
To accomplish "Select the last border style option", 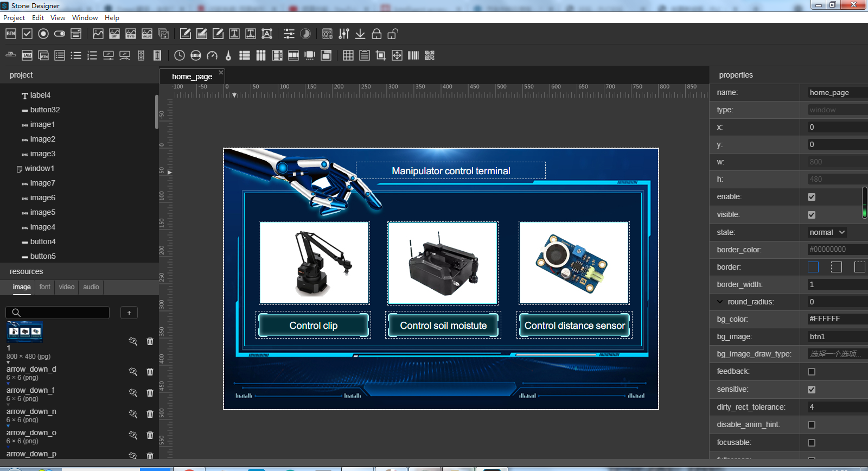I will click(x=860, y=267).
